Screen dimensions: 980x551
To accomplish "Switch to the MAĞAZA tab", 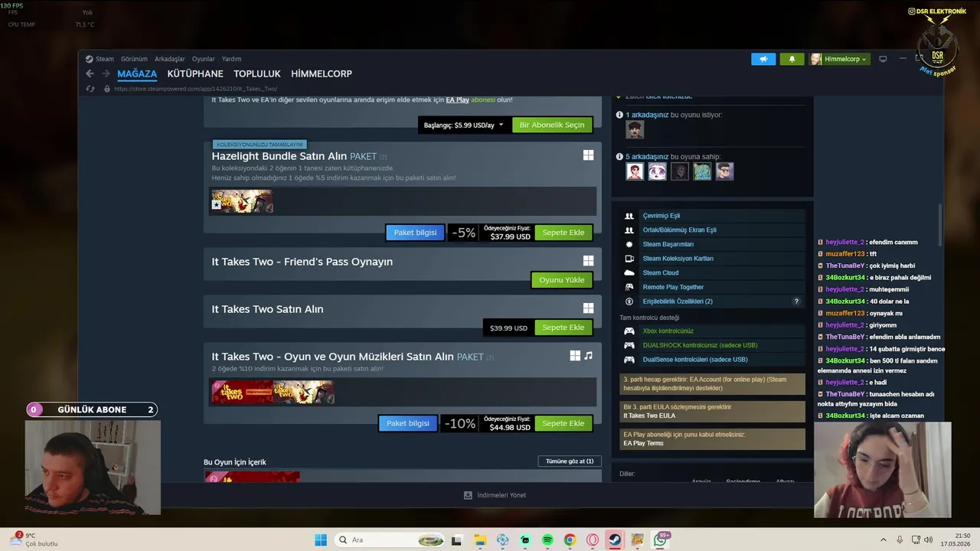I will [x=137, y=74].
